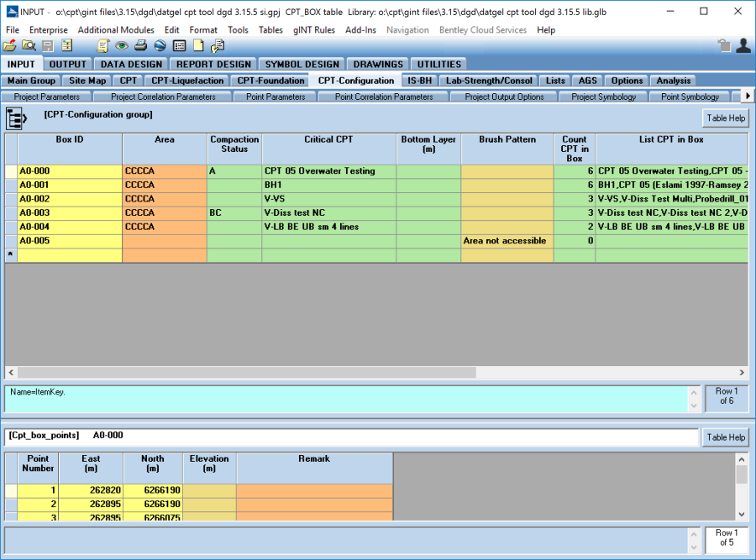
Task: Click the Box ID cell A0-003
Action: click(x=70, y=213)
